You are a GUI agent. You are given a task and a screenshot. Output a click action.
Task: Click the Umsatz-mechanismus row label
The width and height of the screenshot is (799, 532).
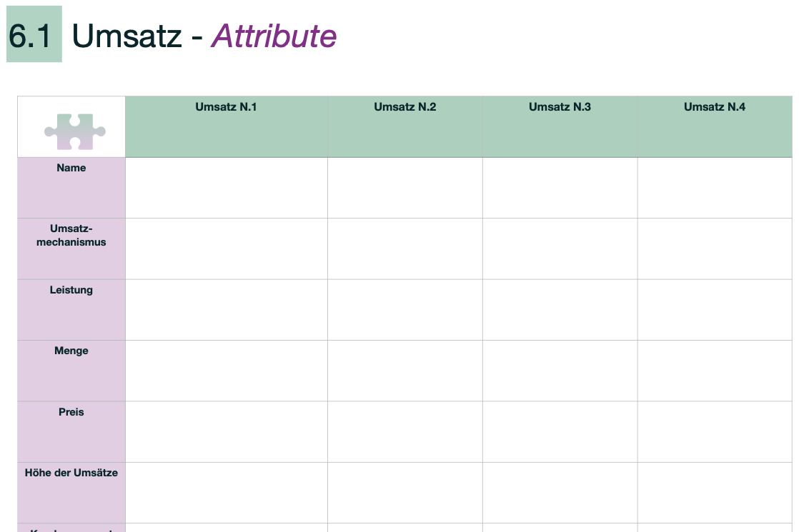tap(71, 235)
